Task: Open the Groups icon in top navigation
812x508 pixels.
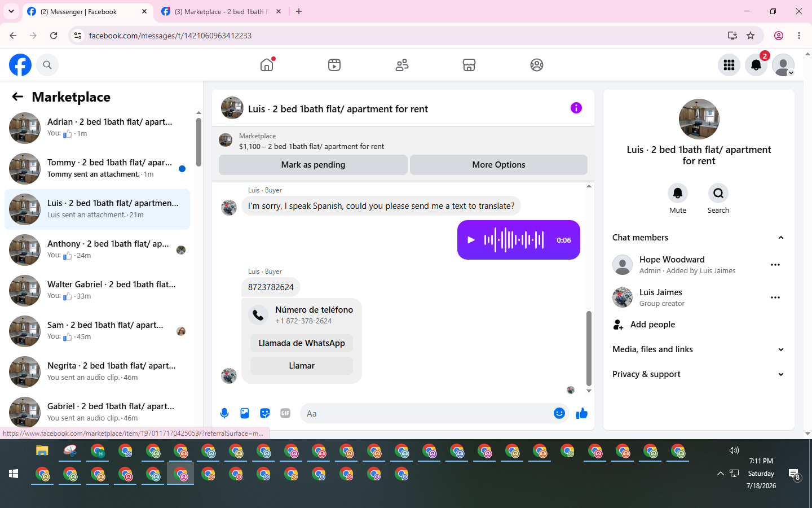Action: (537, 65)
